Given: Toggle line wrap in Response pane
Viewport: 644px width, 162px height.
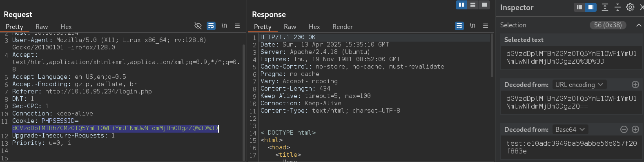Looking at the screenshot, I should click(x=459, y=26).
